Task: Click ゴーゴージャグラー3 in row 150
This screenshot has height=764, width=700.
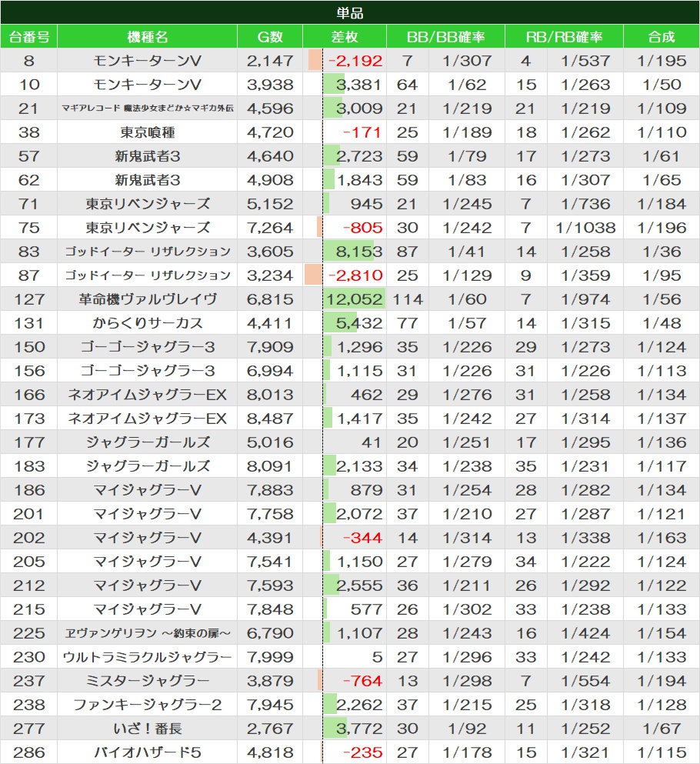Action: click(x=147, y=347)
